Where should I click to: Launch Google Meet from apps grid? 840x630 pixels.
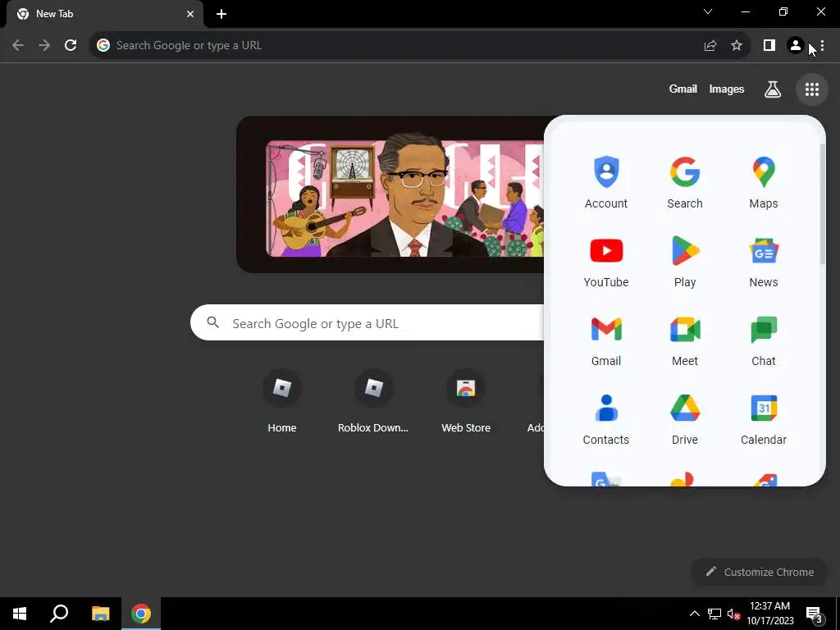[x=685, y=340]
